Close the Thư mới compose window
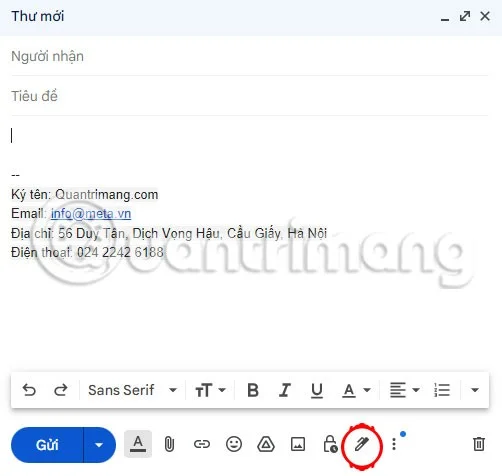This screenshot has width=502, height=476. coord(485,16)
